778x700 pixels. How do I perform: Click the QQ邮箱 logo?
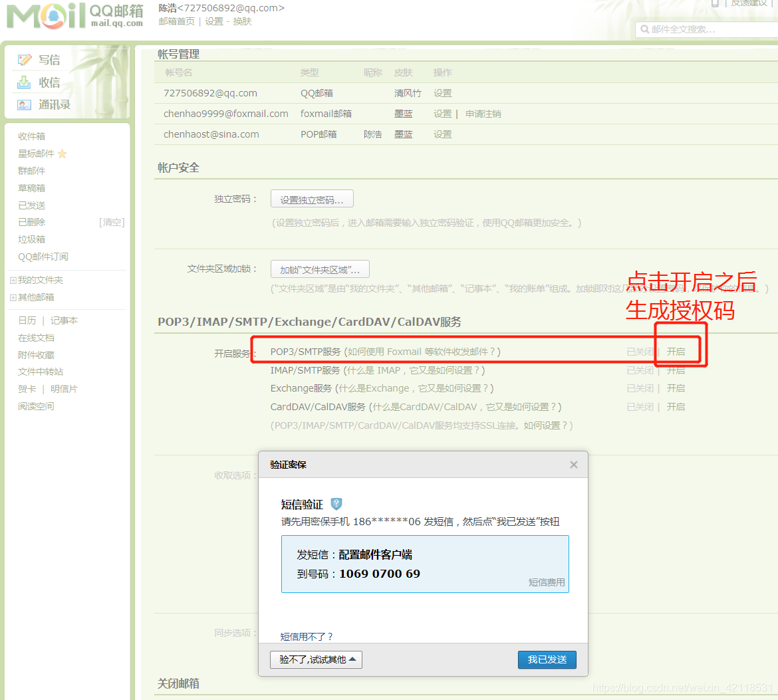click(x=75, y=16)
